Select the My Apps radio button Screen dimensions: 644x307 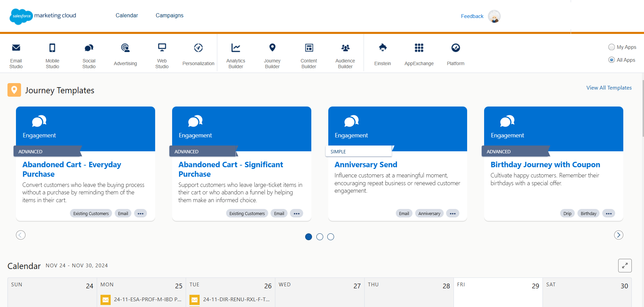pyautogui.click(x=611, y=47)
